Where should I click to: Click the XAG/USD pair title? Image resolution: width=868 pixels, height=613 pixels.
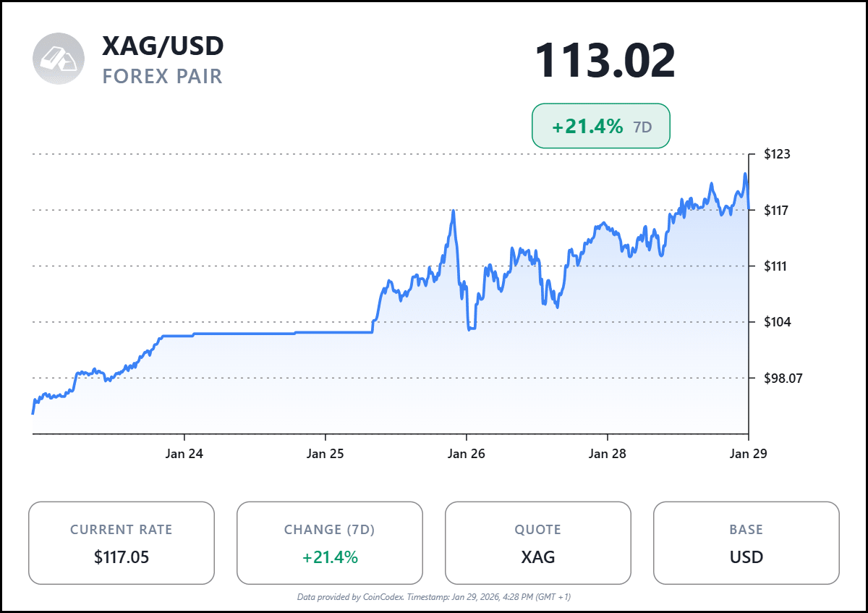click(163, 46)
